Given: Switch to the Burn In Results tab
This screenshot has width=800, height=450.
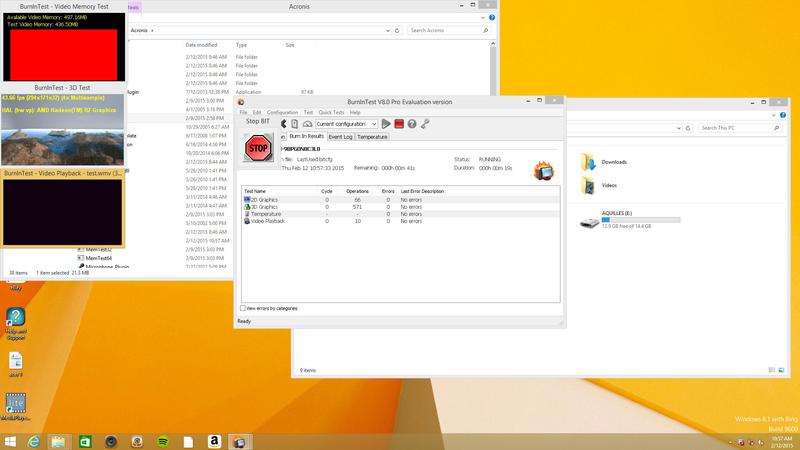Looking at the screenshot, I should pyautogui.click(x=306, y=136).
